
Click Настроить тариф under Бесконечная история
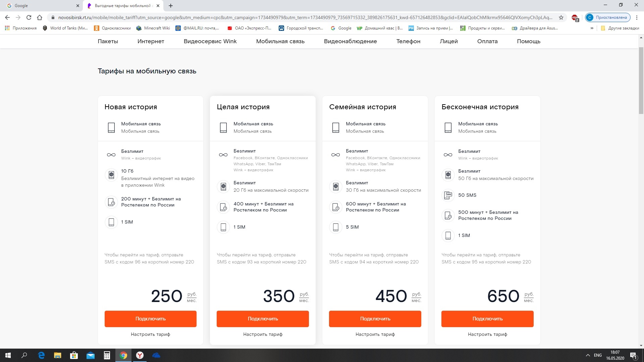click(487, 334)
